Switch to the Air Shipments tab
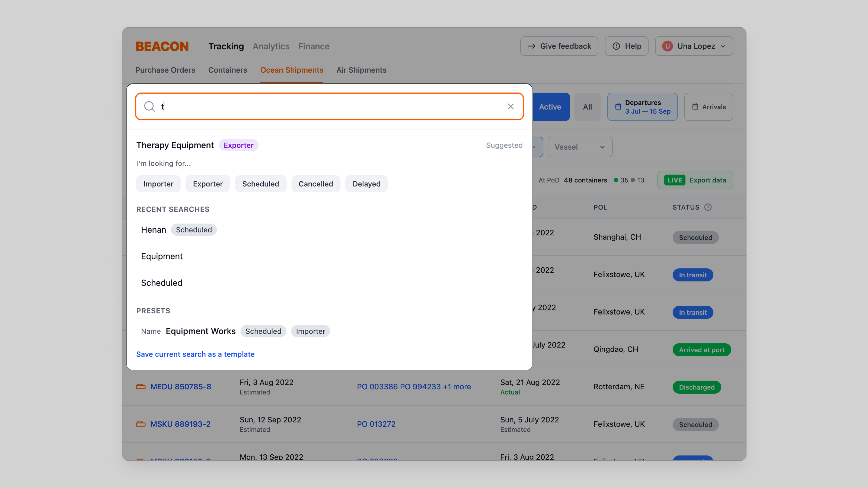The image size is (868, 488). pos(361,70)
